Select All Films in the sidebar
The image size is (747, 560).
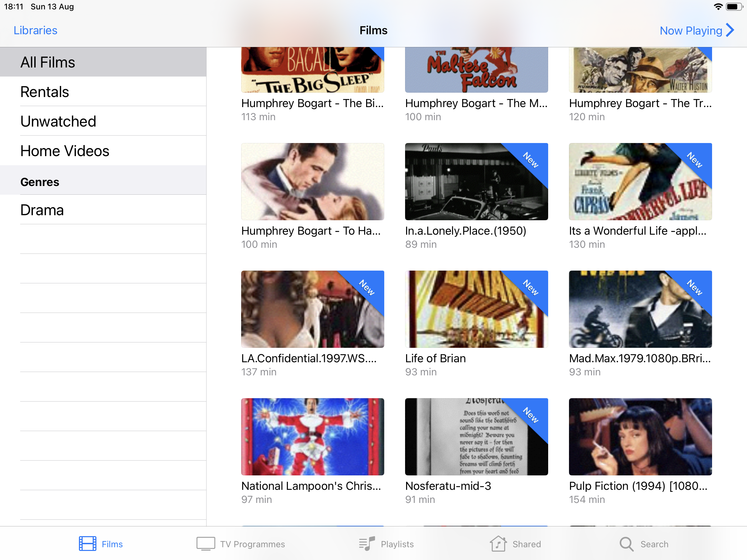click(103, 62)
